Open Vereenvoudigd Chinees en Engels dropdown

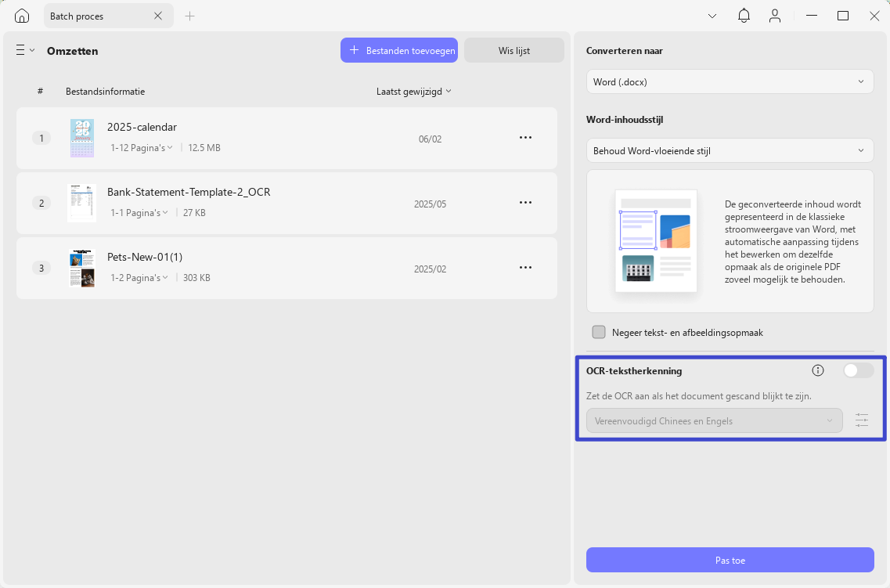coord(714,421)
